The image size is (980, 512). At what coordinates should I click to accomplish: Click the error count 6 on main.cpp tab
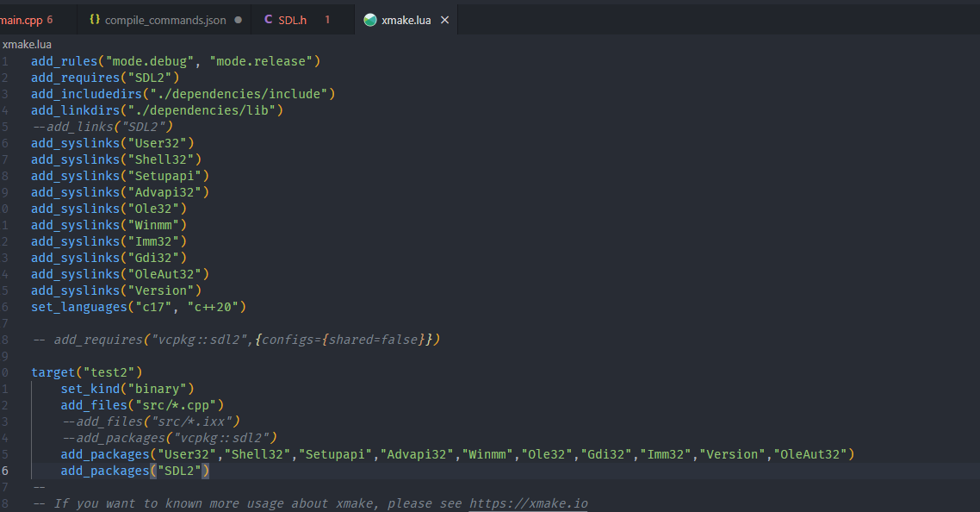50,20
